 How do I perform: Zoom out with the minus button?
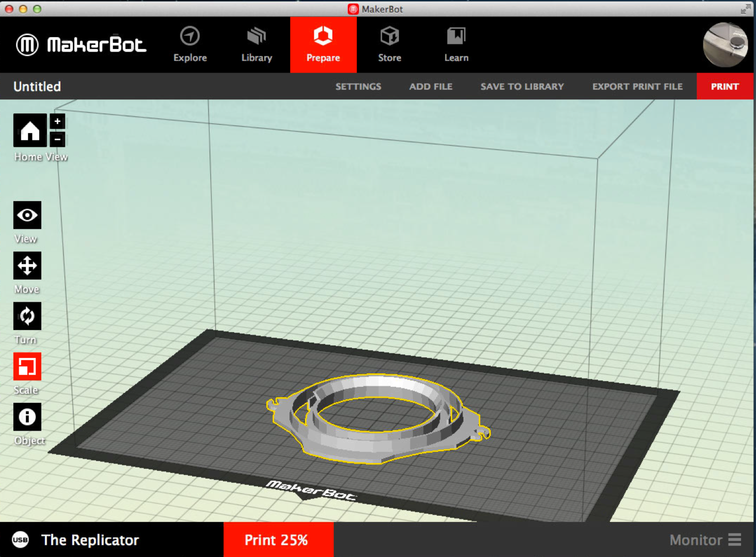(57, 139)
